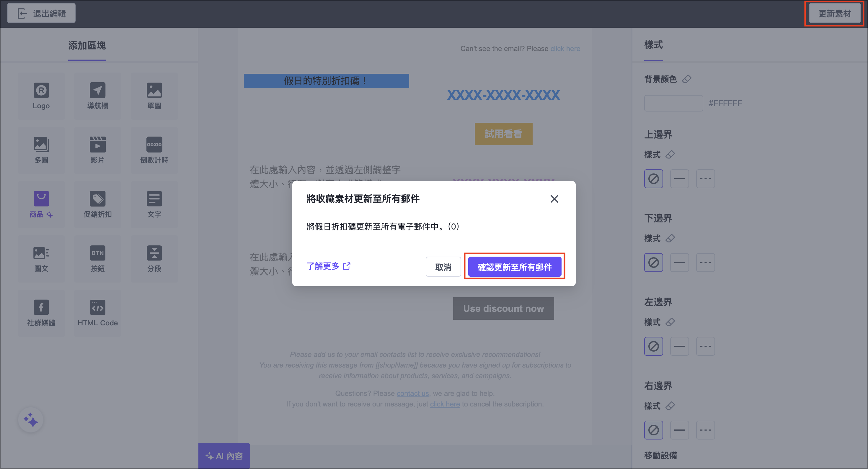Open the 背景顏色 clear style control
Image resolution: width=868 pixels, height=469 pixels.
[x=687, y=79]
